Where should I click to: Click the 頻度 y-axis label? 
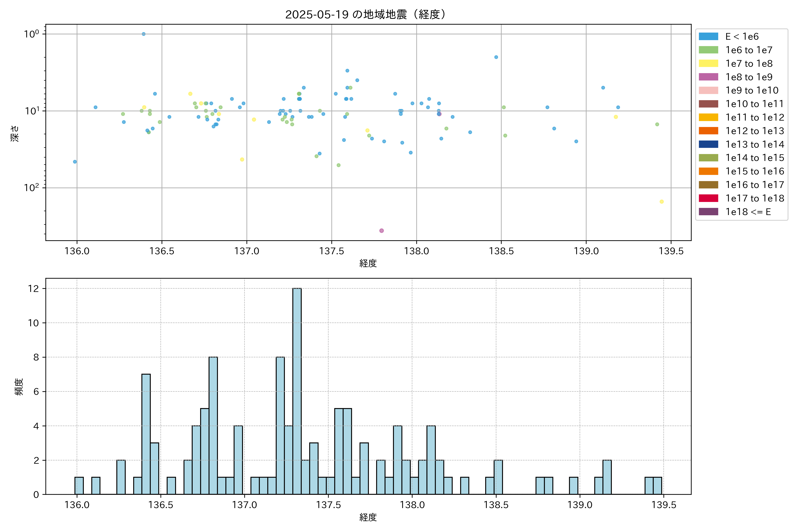pos(19,387)
